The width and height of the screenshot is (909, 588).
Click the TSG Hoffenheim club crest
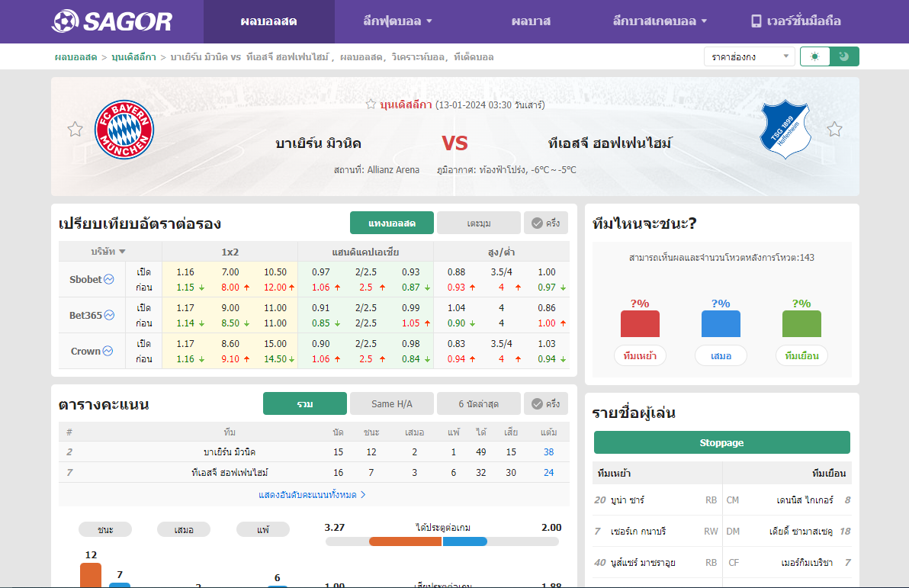(x=785, y=130)
